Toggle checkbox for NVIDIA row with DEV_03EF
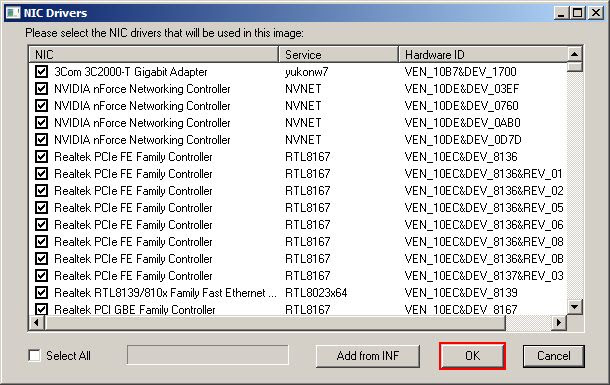 point(41,89)
